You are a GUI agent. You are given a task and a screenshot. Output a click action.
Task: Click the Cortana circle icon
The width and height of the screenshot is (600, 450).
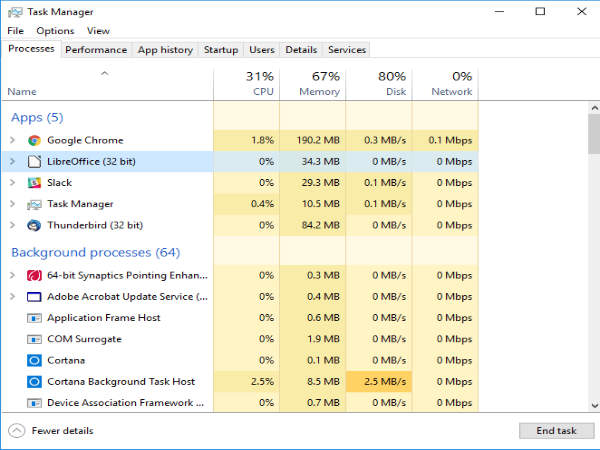pyautogui.click(x=34, y=360)
